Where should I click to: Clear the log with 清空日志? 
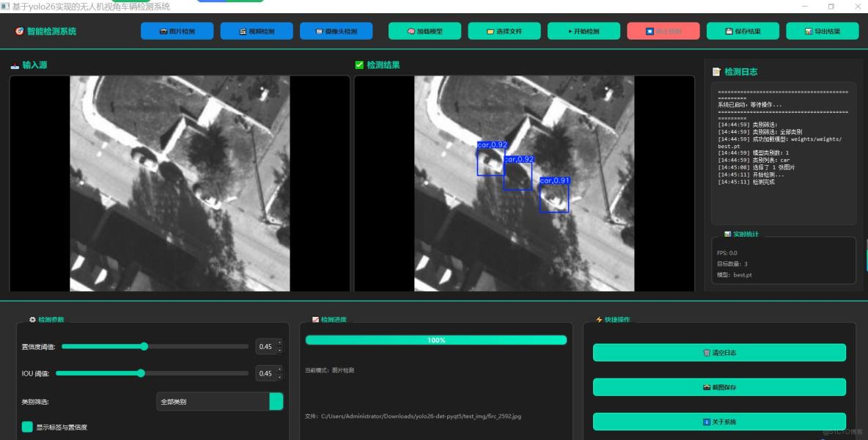click(x=718, y=353)
